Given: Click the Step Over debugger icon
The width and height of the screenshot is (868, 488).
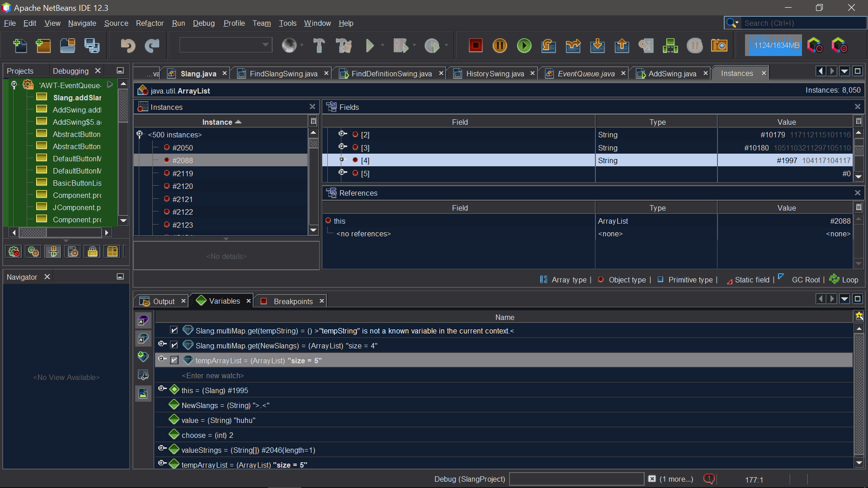Looking at the screenshot, I should (x=549, y=46).
